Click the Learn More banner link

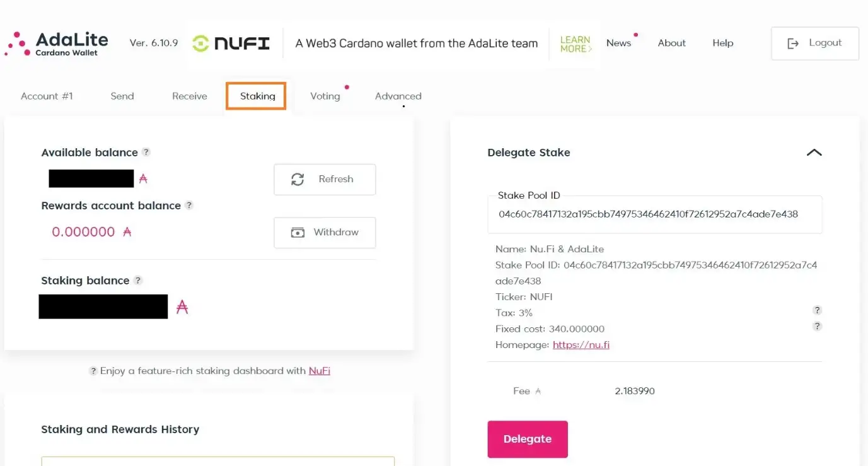(x=576, y=44)
